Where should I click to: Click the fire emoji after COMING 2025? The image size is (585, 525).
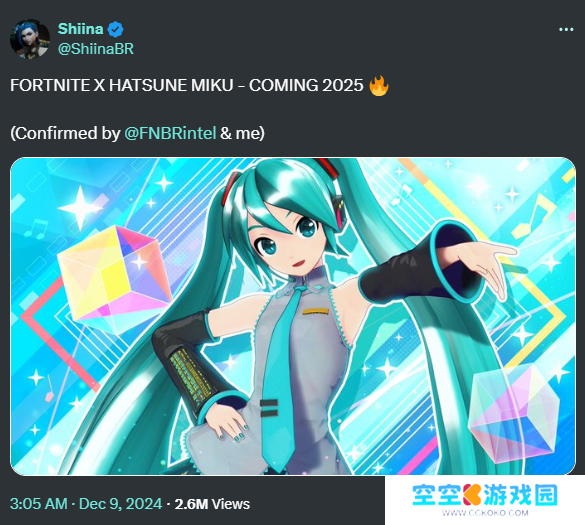pyautogui.click(x=379, y=85)
